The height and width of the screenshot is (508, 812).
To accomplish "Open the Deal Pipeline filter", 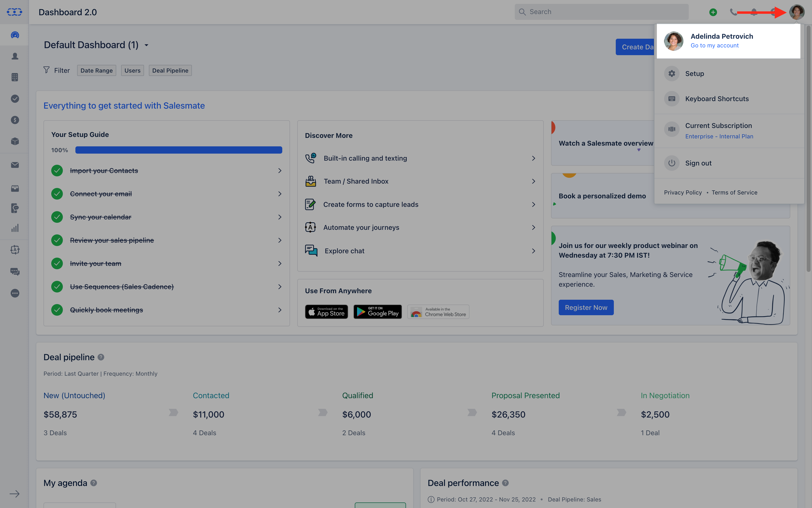I will [x=170, y=71].
